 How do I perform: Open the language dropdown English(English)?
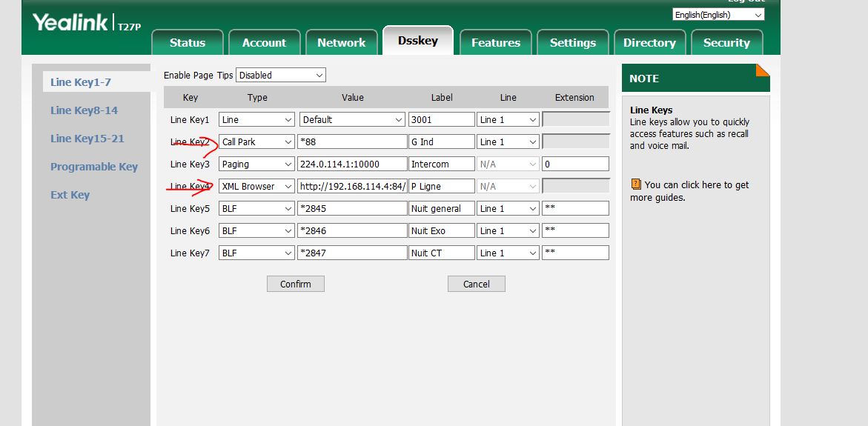718,15
